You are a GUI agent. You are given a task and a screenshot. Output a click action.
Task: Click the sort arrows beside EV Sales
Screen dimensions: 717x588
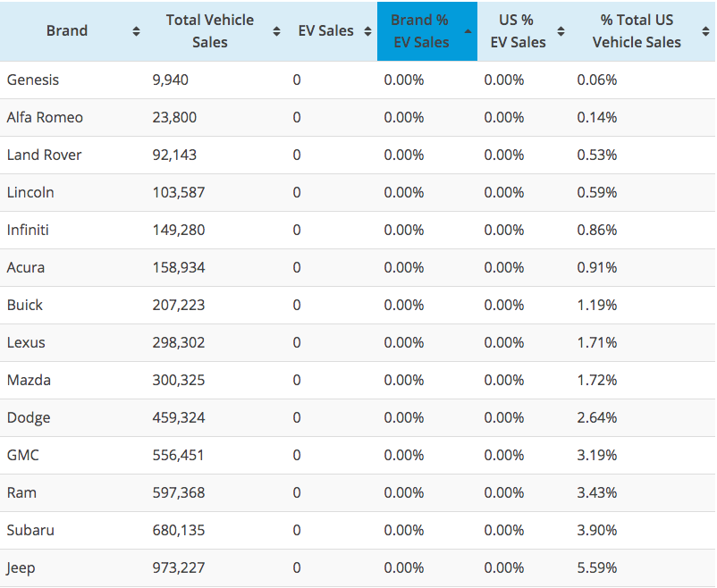367,31
